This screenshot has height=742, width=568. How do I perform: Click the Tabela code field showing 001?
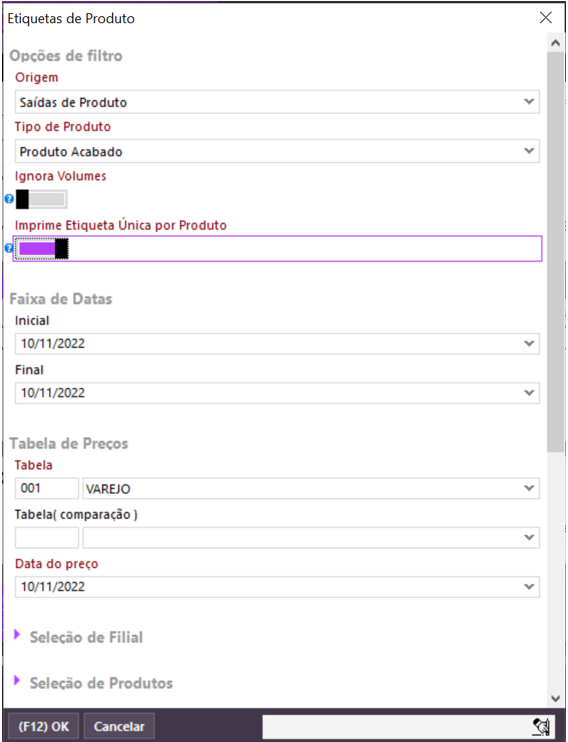pos(47,488)
